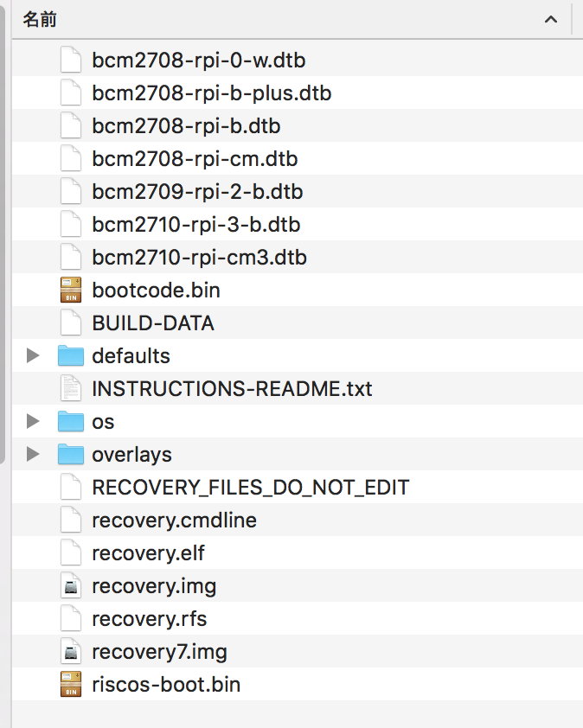Expand the os folder disclosure triangle
This screenshot has height=728, width=583.
click(x=33, y=421)
